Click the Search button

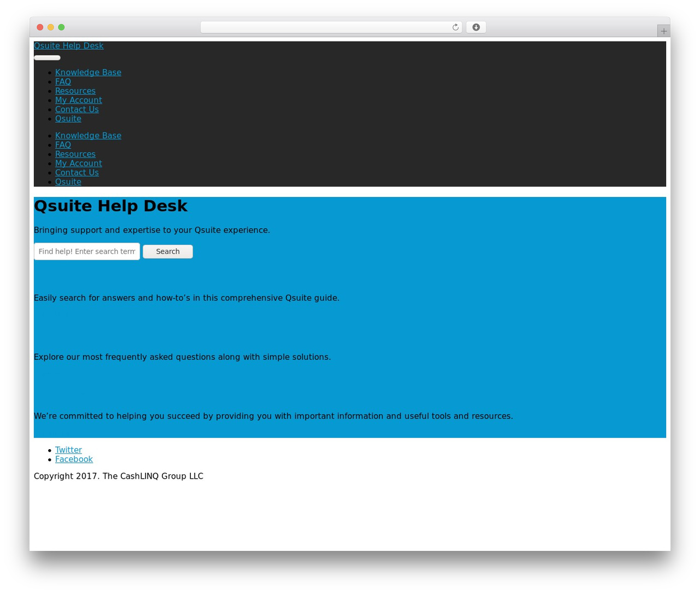pyautogui.click(x=168, y=252)
